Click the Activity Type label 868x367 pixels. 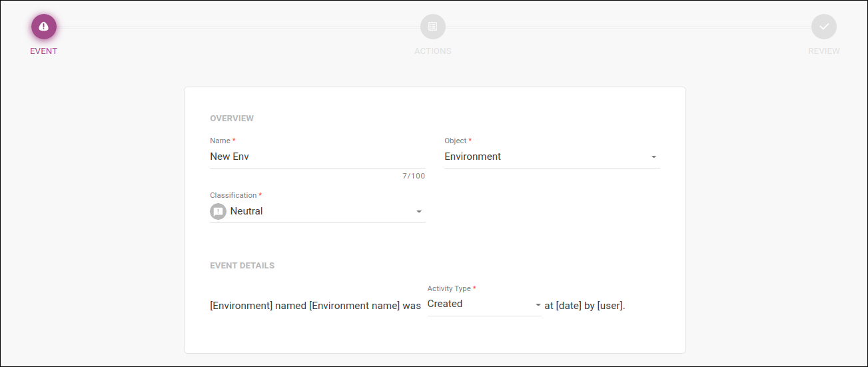[x=450, y=289]
